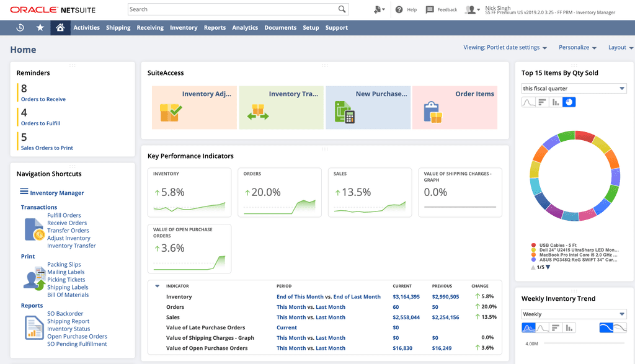Go to previous legend page arrow
This screenshot has width=635, height=364.
pyautogui.click(x=533, y=267)
